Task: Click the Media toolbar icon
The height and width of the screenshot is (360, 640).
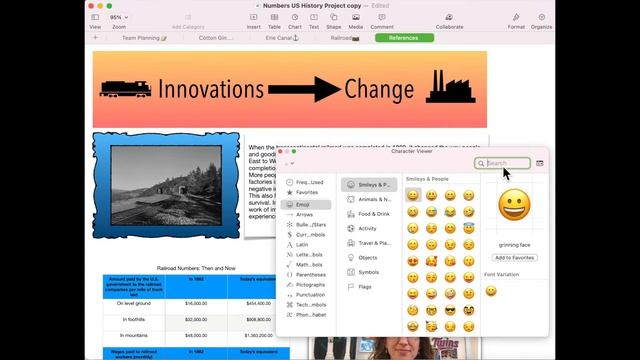Action: 356,21
